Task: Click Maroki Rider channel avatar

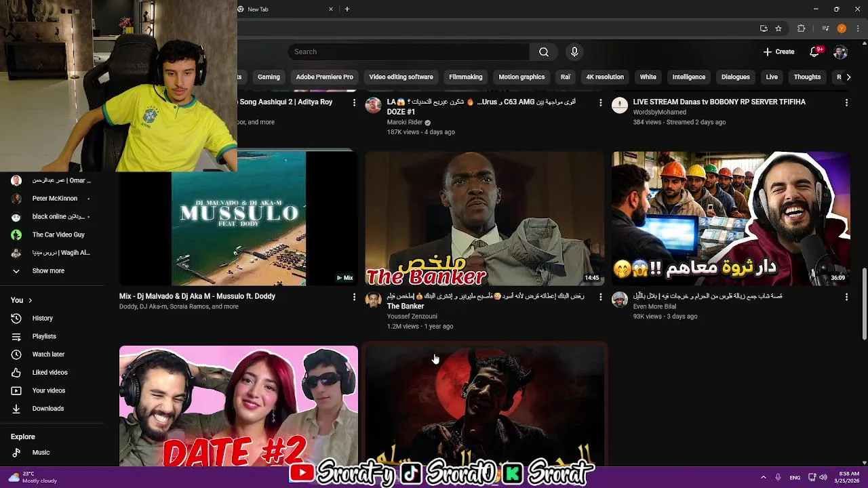Action: (374, 104)
